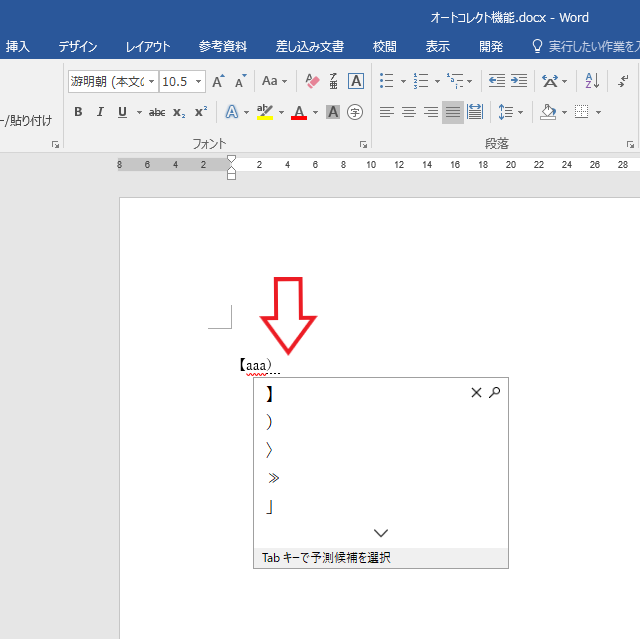Search candidate via magnifier icon
This screenshot has width=640, height=639.
click(494, 393)
